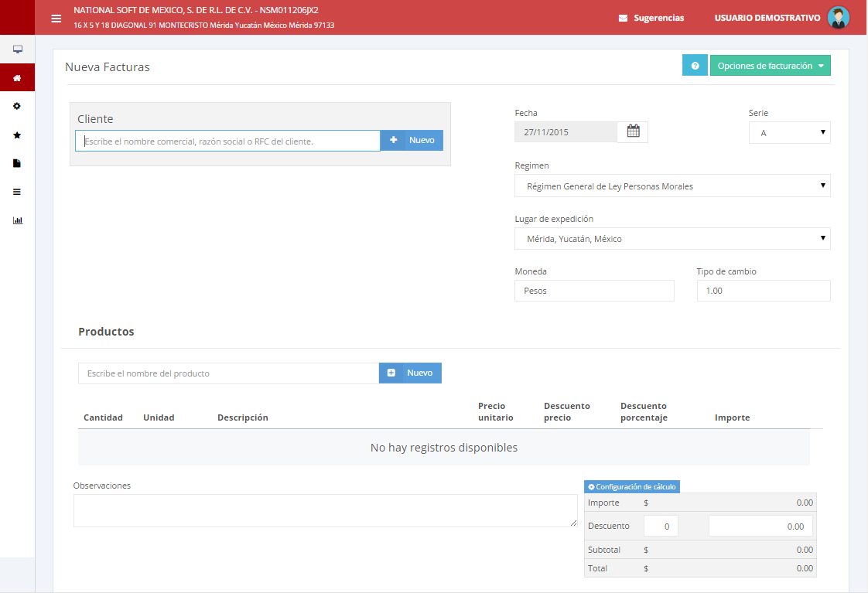
Task: Select the star favorites sidebar icon
Action: [17, 135]
